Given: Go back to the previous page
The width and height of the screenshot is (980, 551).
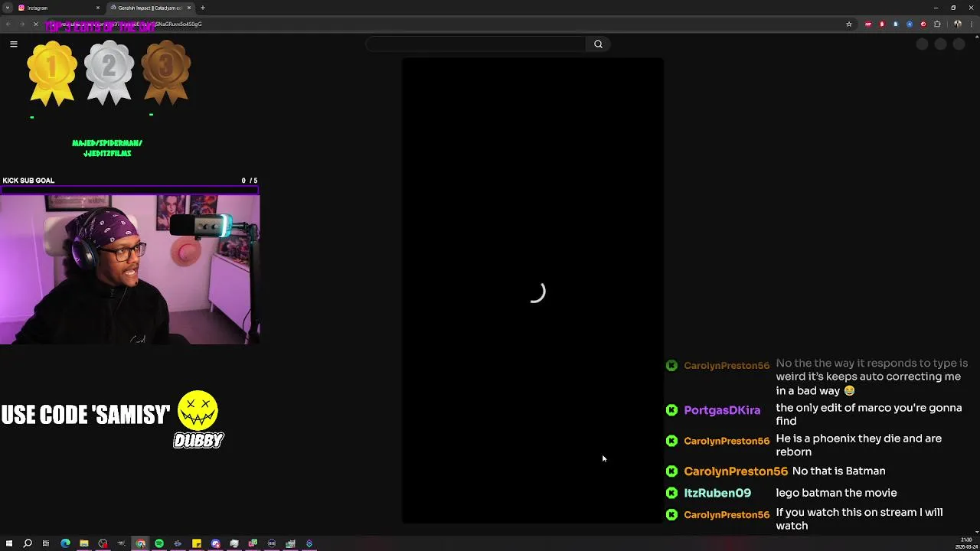Looking at the screenshot, I should point(8,24).
